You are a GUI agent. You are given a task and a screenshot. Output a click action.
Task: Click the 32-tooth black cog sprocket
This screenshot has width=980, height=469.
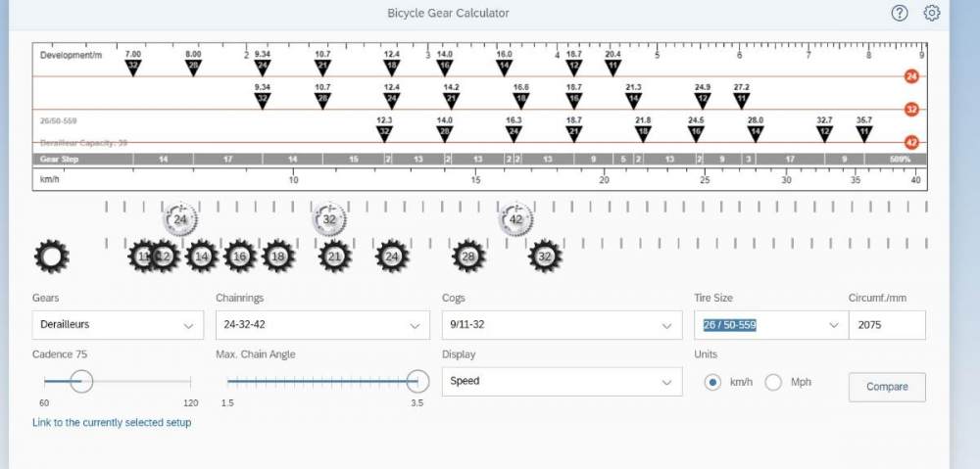(x=545, y=257)
